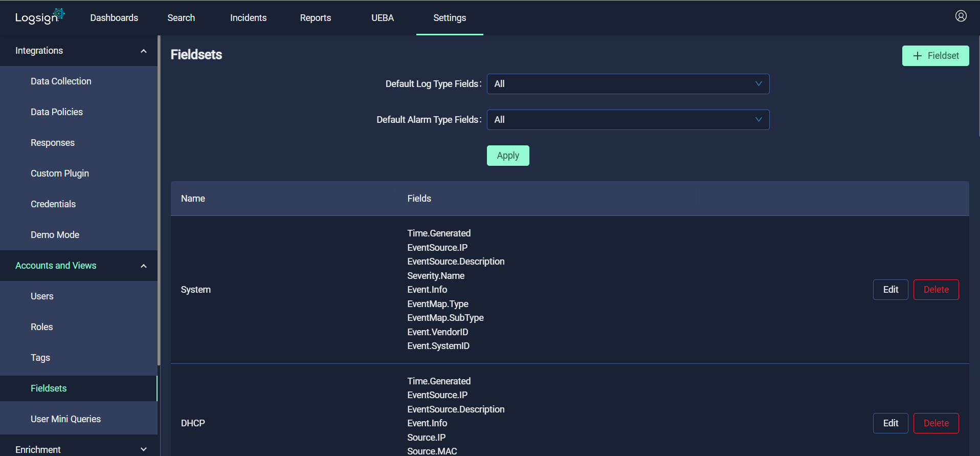
Task: Click EventMap.SubType field text
Action: point(445,318)
